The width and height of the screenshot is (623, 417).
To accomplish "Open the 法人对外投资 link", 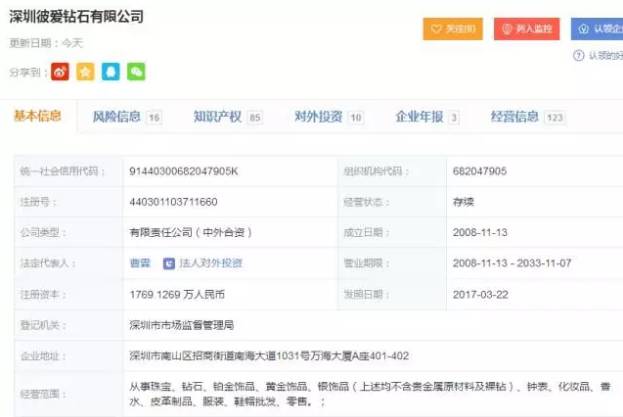I will coord(210,264).
